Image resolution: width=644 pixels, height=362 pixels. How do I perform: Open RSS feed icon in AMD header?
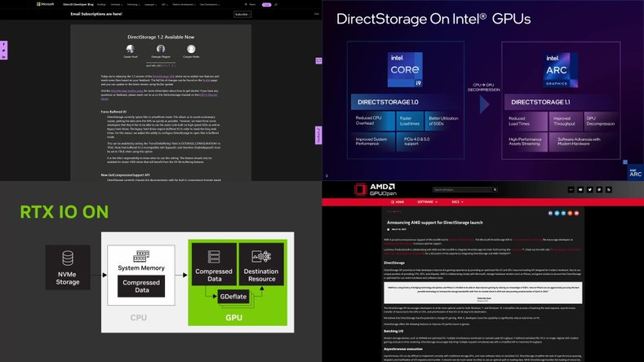pyautogui.click(x=609, y=190)
